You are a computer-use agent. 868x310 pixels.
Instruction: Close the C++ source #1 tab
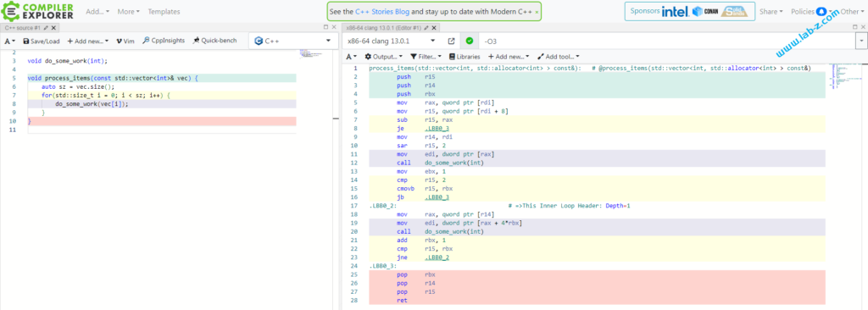click(x=53, y=27)
